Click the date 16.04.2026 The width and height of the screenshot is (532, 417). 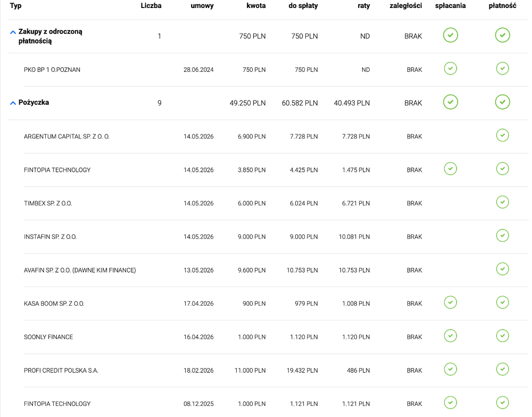pyautogui.click(x=198, y=337)
